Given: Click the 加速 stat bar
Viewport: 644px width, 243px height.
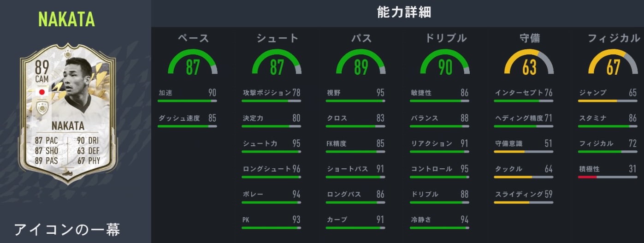Looking at the screenshot, I should 187,100.
